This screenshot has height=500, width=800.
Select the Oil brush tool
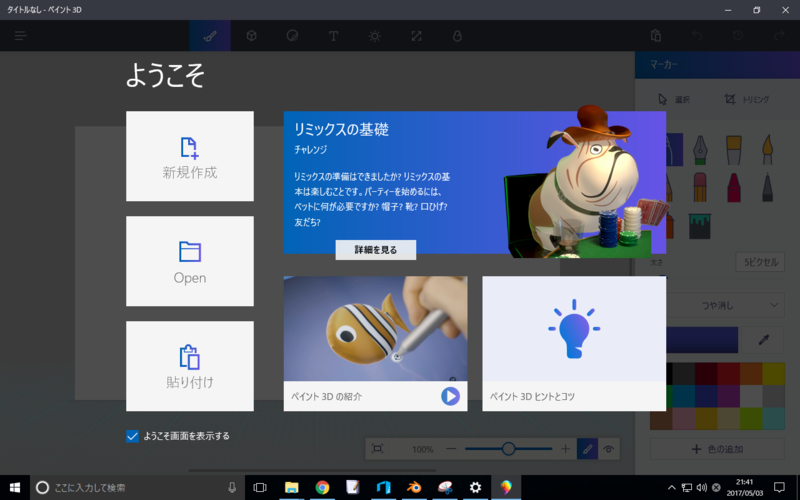[734, 149]
